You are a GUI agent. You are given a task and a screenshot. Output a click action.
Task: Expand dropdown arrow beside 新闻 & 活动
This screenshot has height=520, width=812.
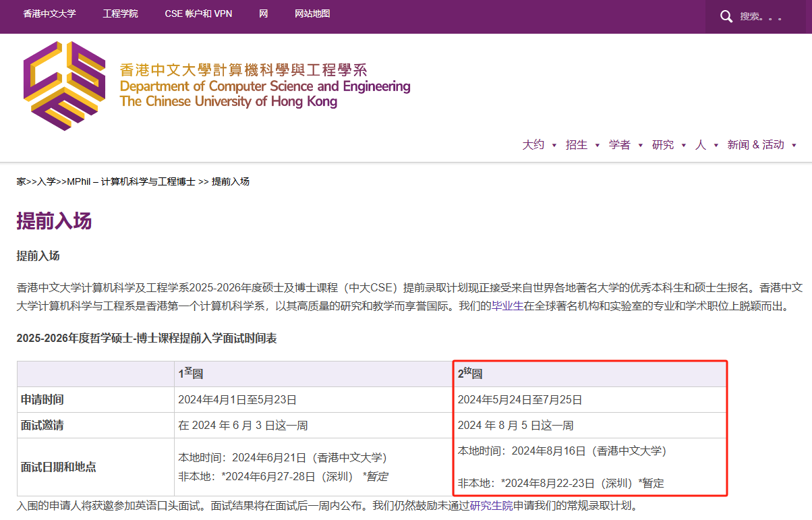794,145
